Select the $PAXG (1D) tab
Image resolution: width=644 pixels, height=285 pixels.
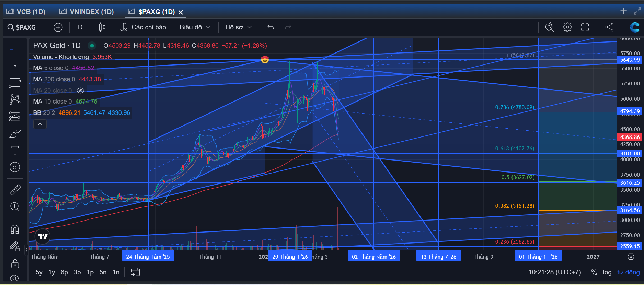tap(152, 12)
